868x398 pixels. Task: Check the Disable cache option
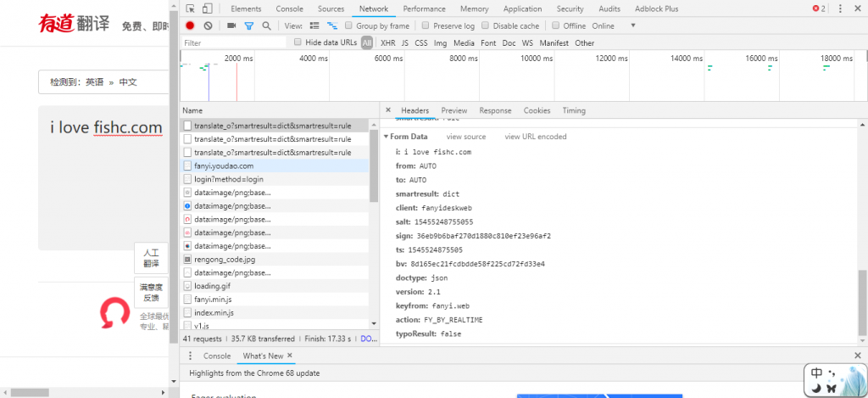pos(486,25)
